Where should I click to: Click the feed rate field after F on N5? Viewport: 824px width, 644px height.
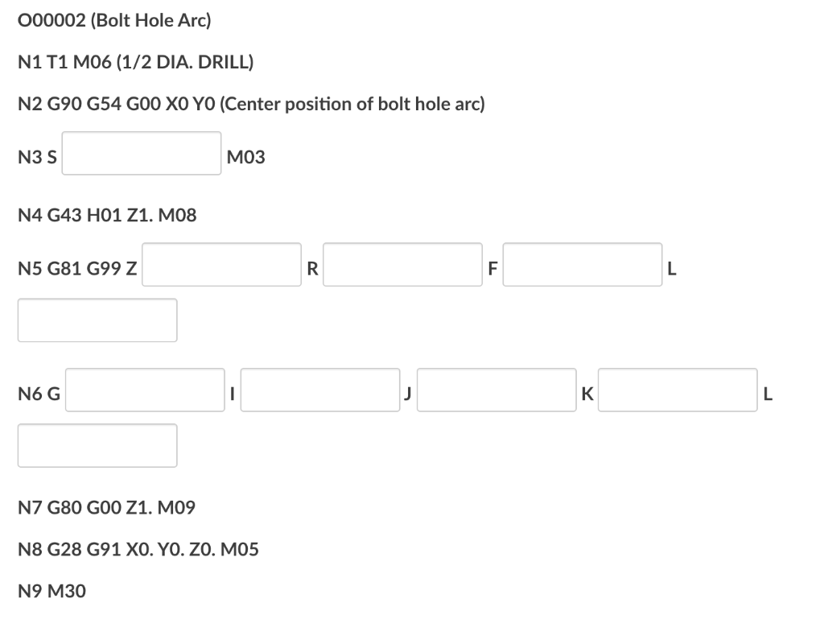[581, 266]
